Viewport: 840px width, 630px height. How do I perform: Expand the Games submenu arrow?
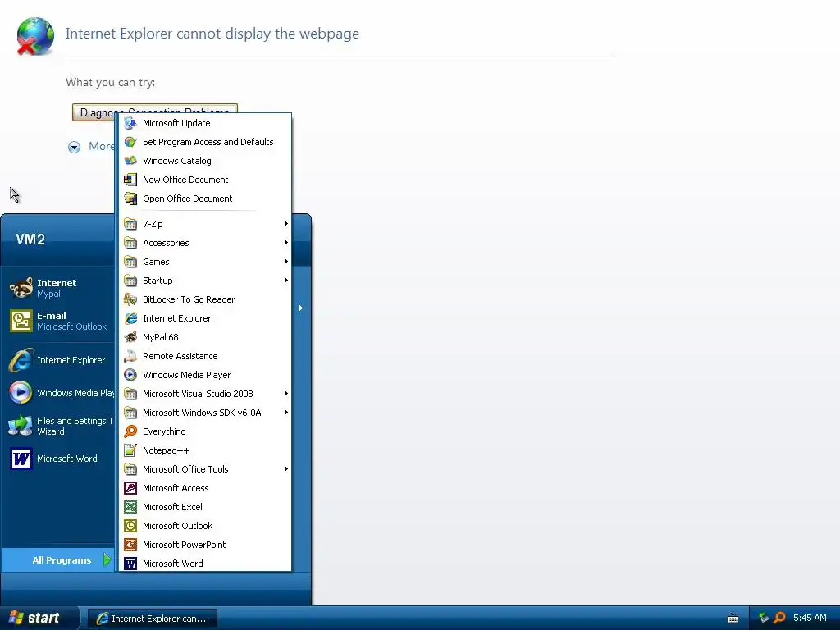click(286, 262)
